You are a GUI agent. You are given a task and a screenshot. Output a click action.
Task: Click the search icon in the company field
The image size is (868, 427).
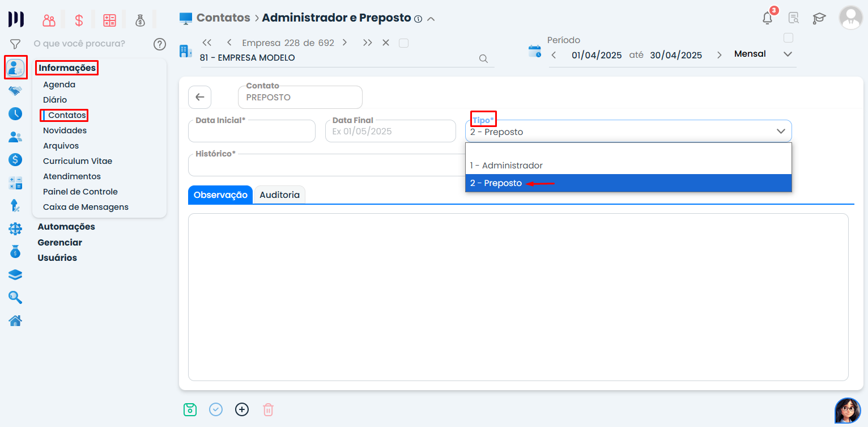click(x=483, y=58)
